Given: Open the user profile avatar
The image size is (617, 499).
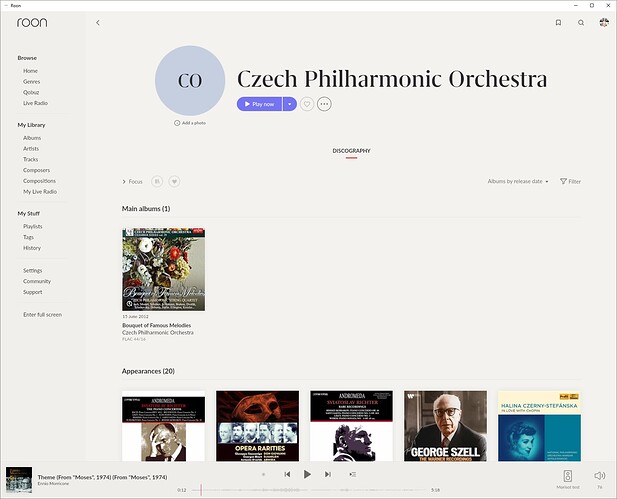Looking at the screenshot, I should click(x=604, y=22).
